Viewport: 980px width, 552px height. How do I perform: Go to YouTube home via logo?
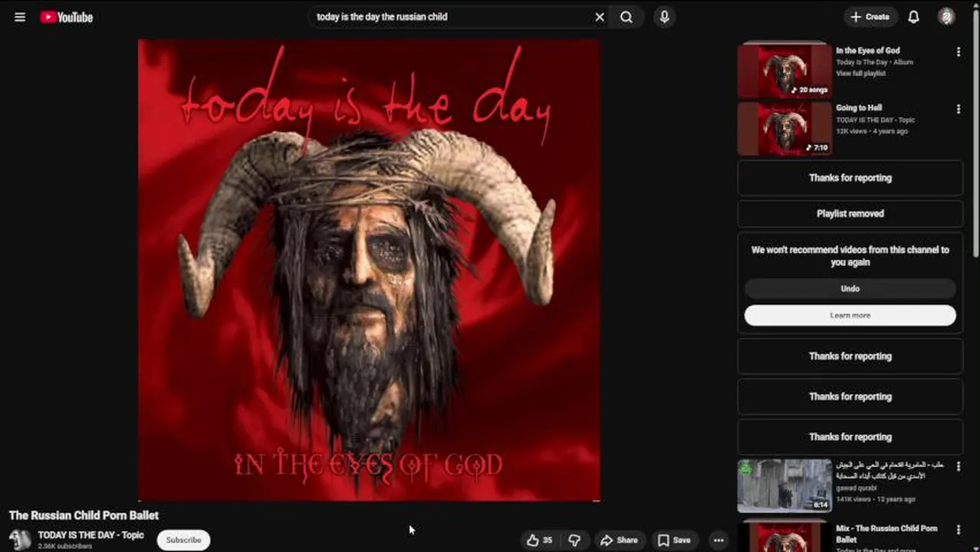tap(67, 17)
